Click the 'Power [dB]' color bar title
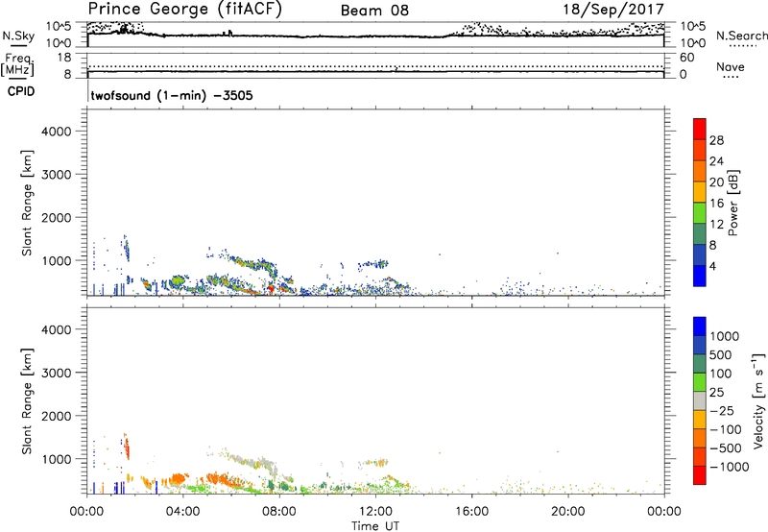The width and height of the screenshot is (768, 532). pyautogui.click(x=732, y=203)
